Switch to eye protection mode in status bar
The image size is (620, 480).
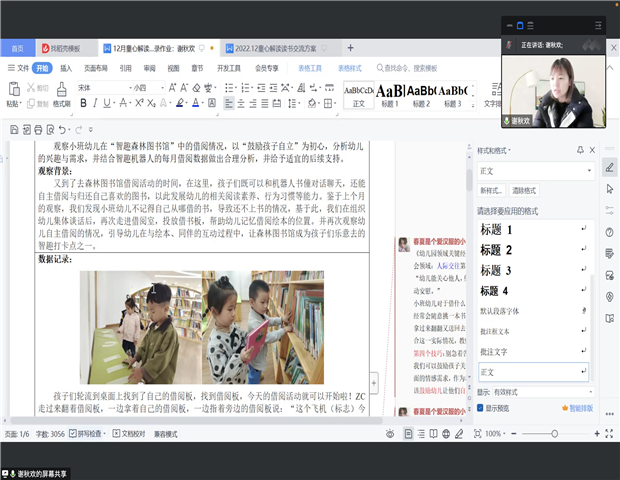click(388, 434)
